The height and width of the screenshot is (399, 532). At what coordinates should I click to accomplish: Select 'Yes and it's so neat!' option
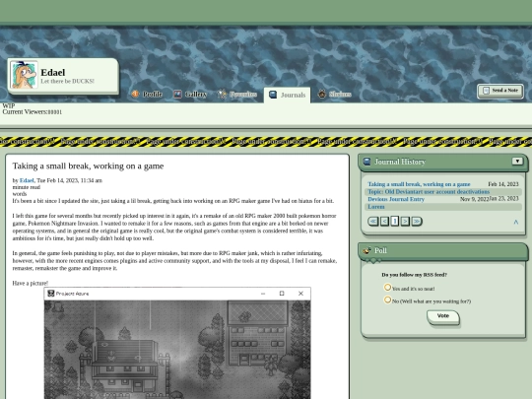click(x=387, y=288)
